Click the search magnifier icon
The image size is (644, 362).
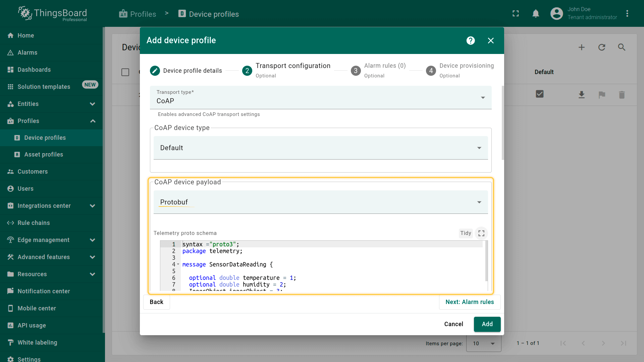coord(622,47)
